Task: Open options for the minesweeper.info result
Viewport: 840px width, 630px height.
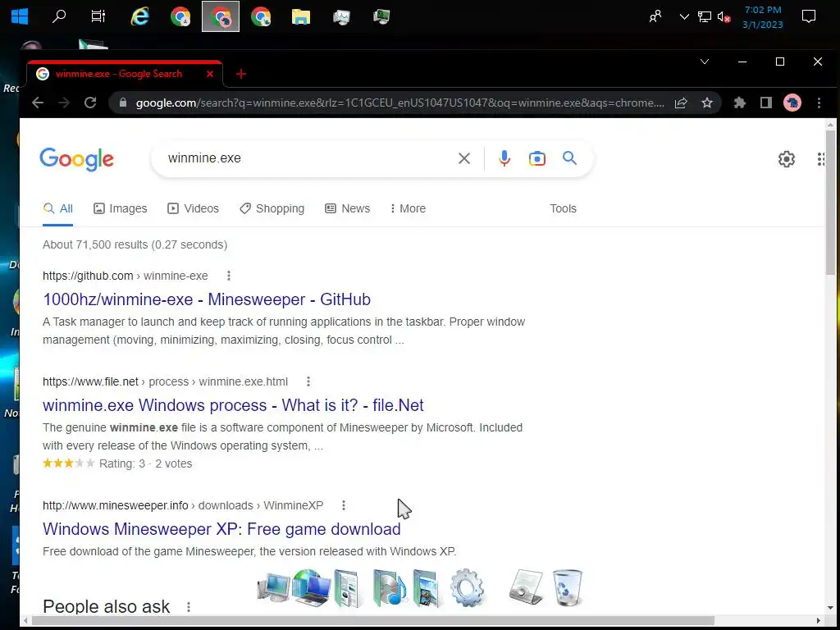Action: point(344,505)
